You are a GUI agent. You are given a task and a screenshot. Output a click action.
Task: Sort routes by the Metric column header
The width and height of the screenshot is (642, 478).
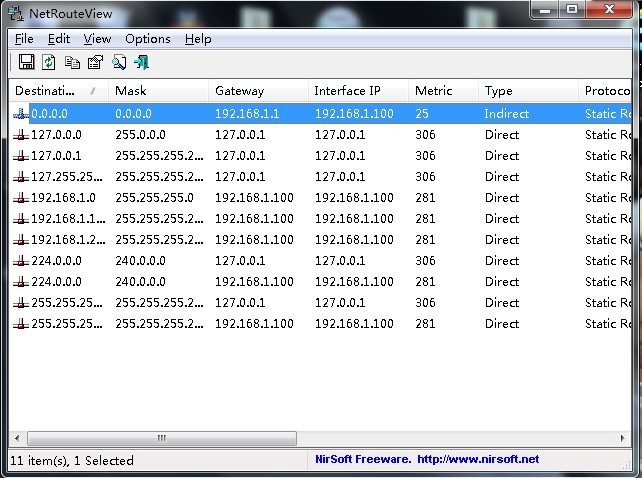tap(433, 91)
